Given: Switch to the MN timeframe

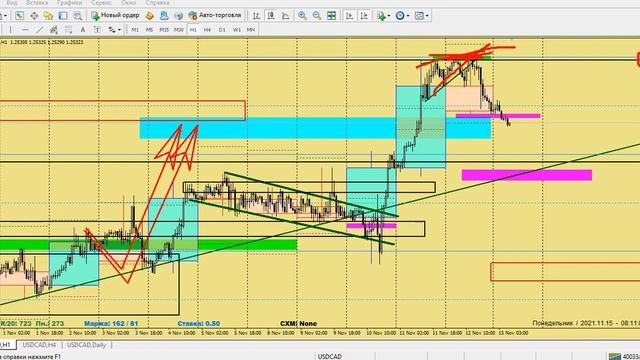Looking at the screenshot, I should pyautogui.click(x=251, y=30).
